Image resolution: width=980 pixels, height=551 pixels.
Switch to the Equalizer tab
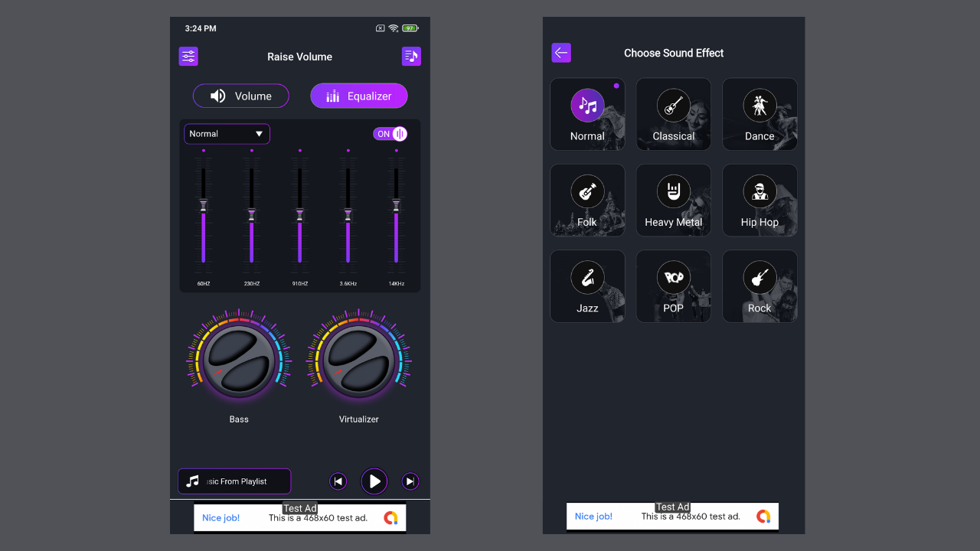pos(359,96)
